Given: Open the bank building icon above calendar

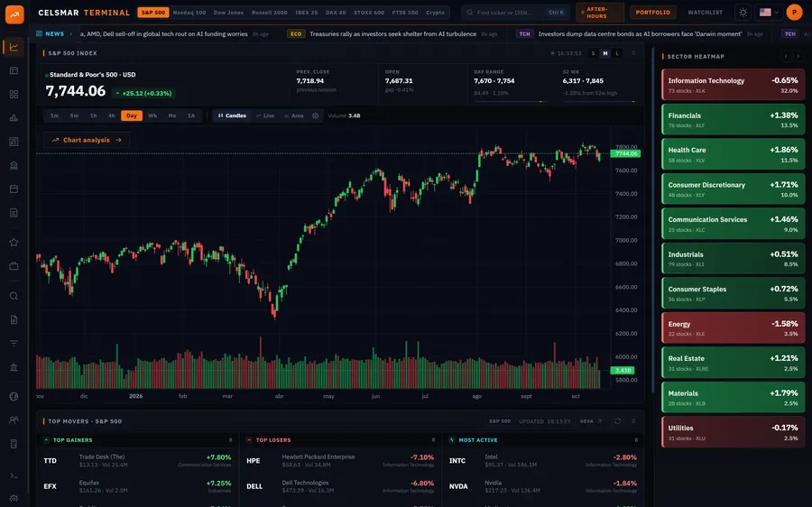Looking at the screenshot, I should [x=14, y=165].
